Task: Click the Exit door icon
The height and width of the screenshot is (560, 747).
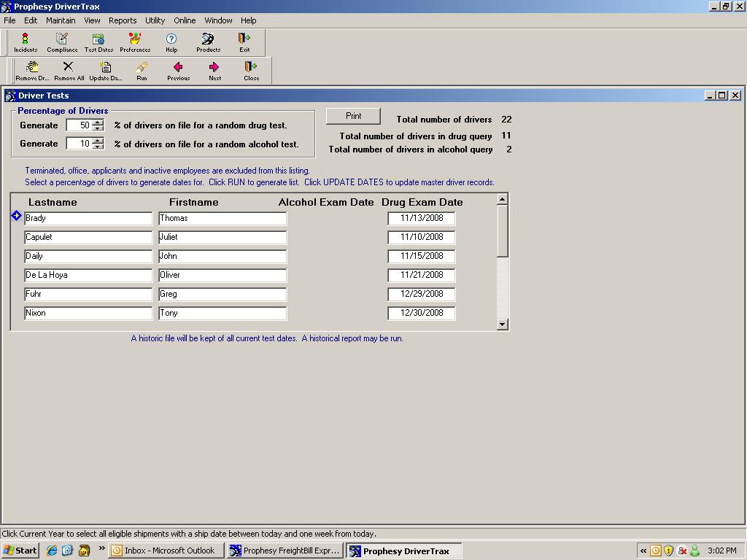Action: coord(244,42)
